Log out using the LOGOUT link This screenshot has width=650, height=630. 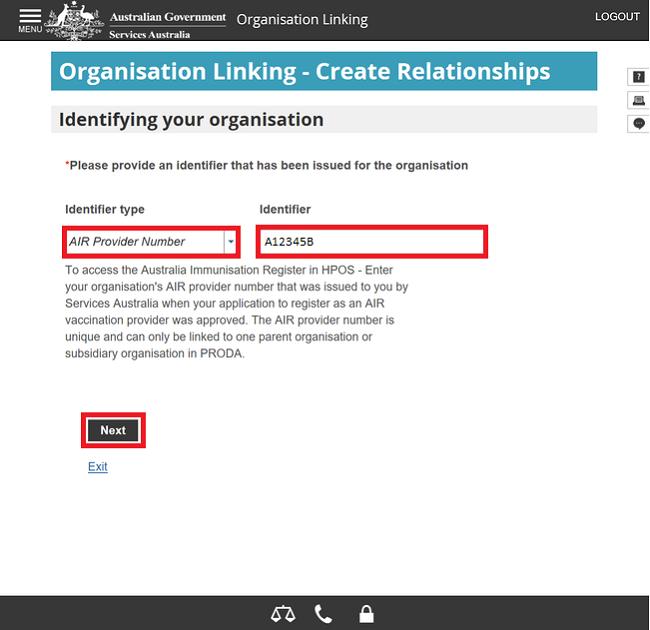617,17
